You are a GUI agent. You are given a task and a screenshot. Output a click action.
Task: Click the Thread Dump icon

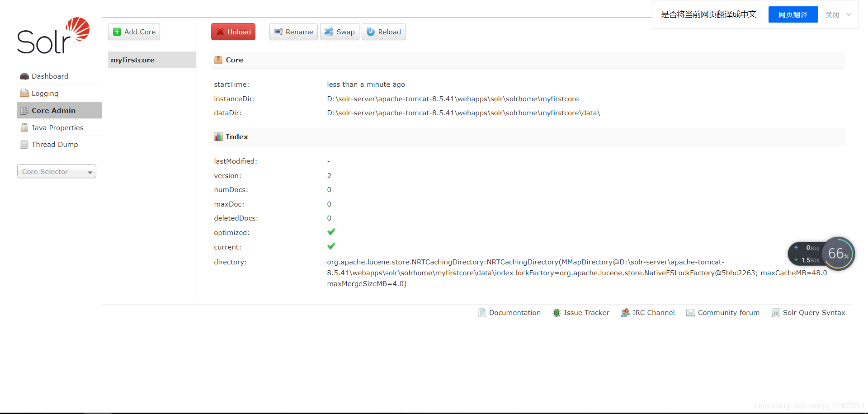[x=24, y=145]
